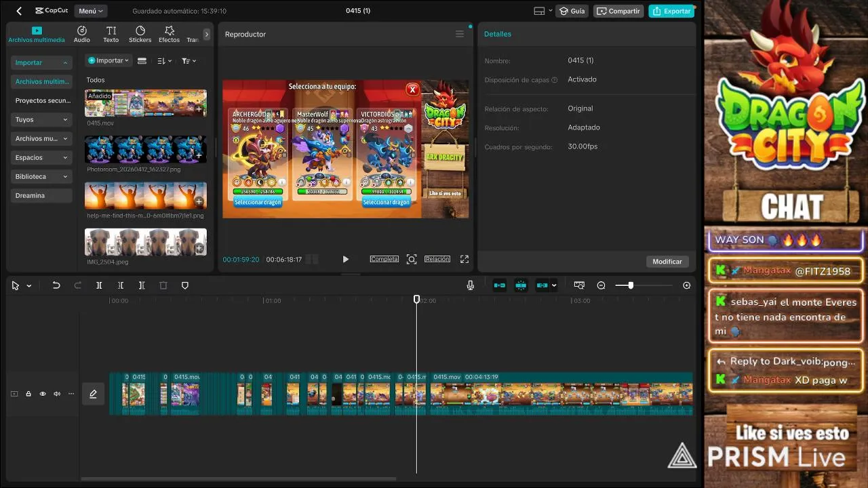The image size is (868, 488).
Task: Select the Photoroom_20260412 PNG thumbnail
Action: tap(146, 149)
